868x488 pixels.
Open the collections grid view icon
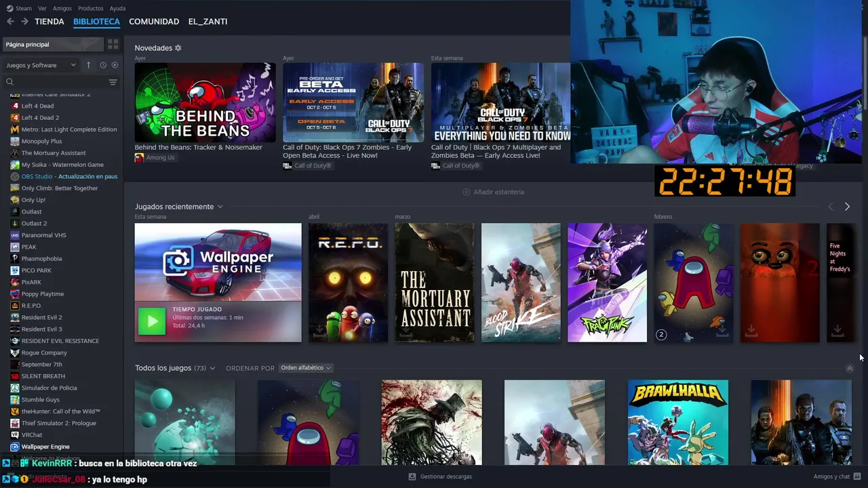tap(113, 44)
